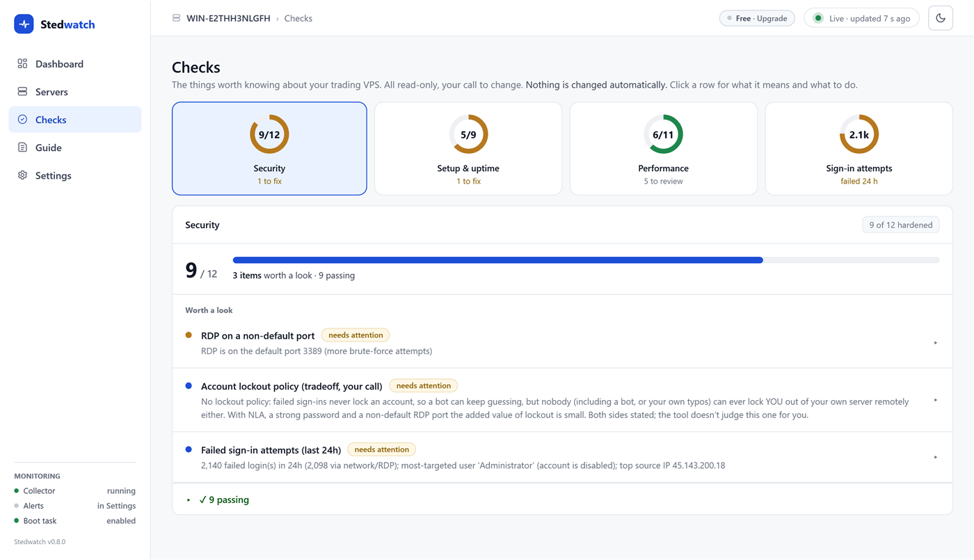Click the Checks circle-check icon in sidebar
The image size is (974, 560).
click(x=22, y=119)
